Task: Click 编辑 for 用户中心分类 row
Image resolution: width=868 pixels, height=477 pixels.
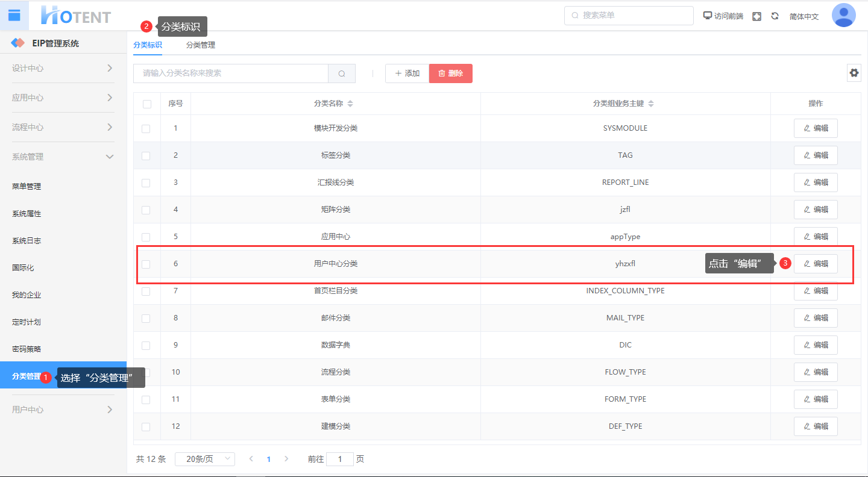Action: coord(815,264)
